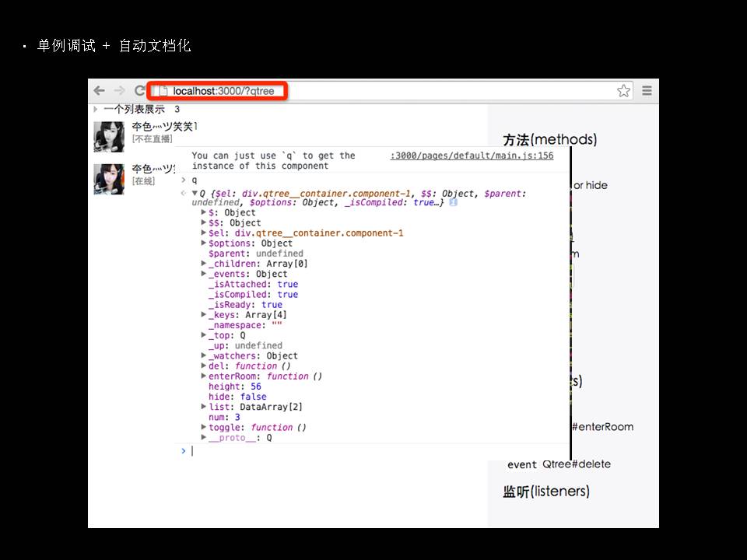The width and height of the screenshot is (747, 560).
Task: Click the second user's avatar photo
Action: 109,178
